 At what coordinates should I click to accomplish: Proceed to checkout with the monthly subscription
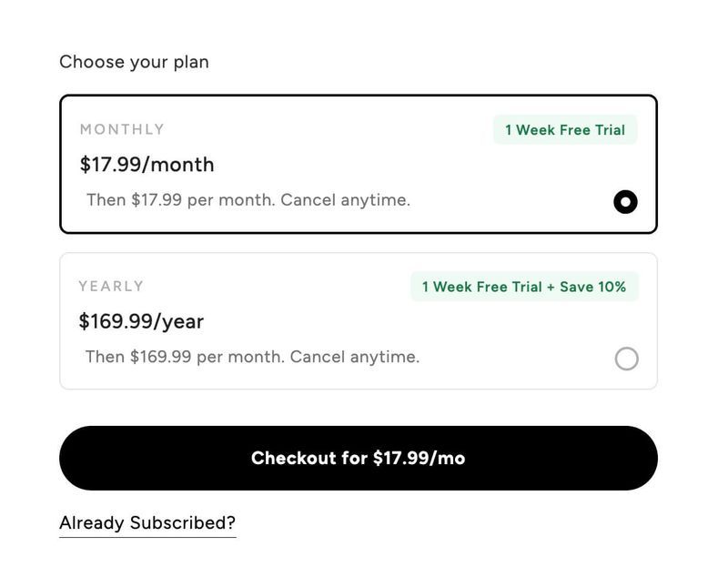(x=358, y=458)
